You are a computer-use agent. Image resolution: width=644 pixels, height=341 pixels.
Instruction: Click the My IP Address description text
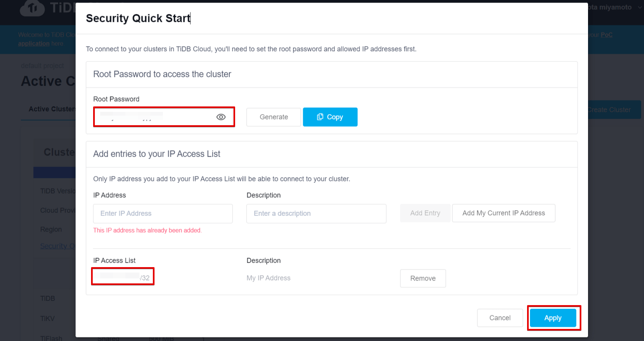269,278
